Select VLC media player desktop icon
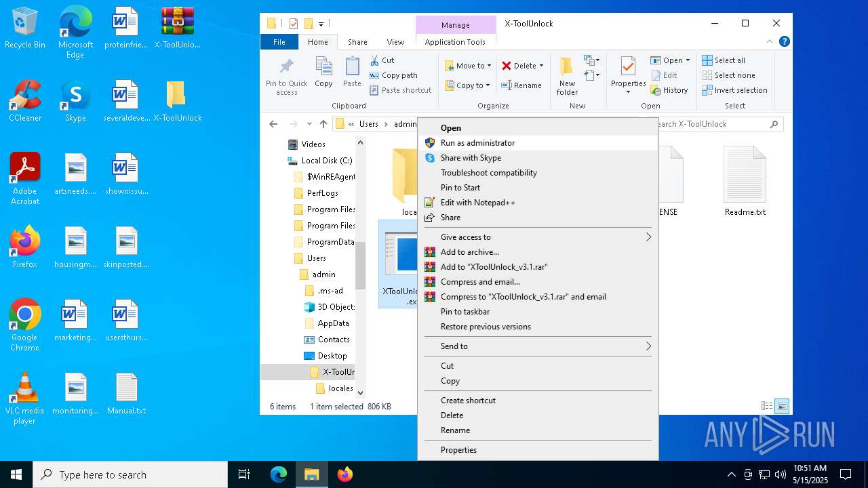Image resolution: width=868 pixels, height=488 pixels. pyautogui.click(x=25, y=399)
